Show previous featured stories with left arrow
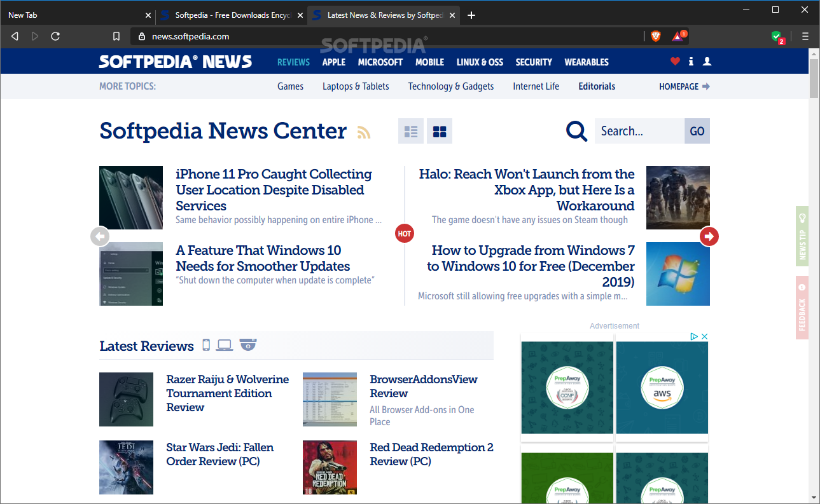The width and height of the screenshot is (820, 504). coord(100,236)
